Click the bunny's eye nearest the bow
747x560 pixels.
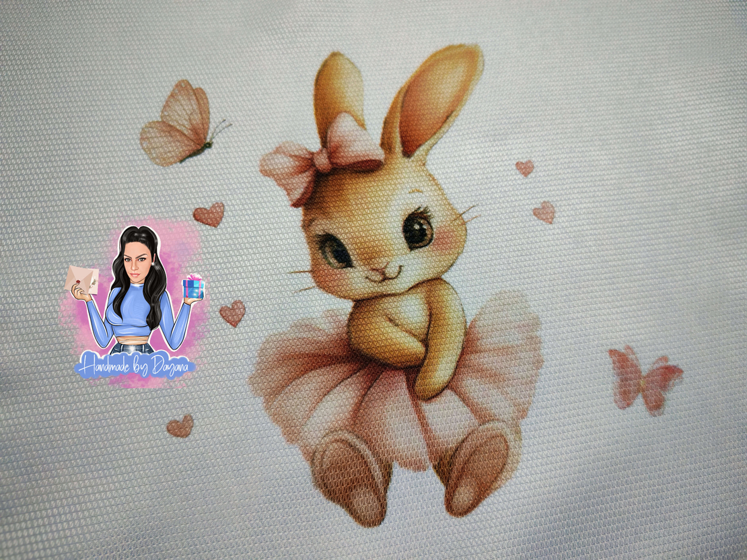(335, 250)
